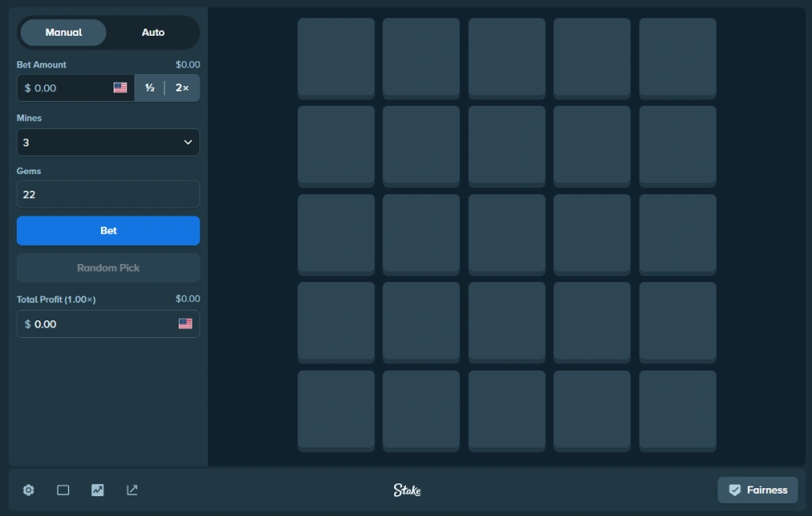Screen dimensions: 812x516
Task: Click the US flag icon in Total Profit field
Action: pyautogui.click(x=185, y=324)
